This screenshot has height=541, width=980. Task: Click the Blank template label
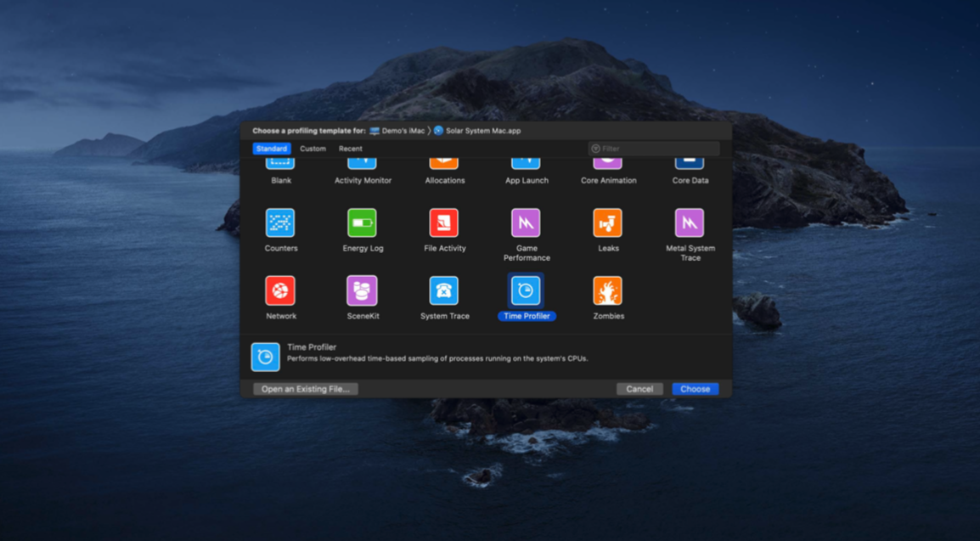(281, 181)
